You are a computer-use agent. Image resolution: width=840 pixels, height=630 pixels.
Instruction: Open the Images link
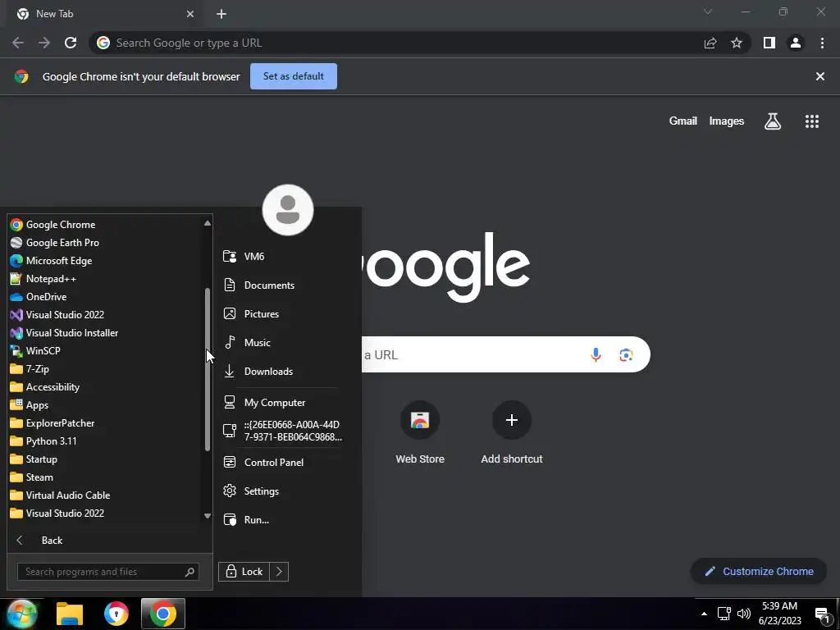click(x=727, y=121)
